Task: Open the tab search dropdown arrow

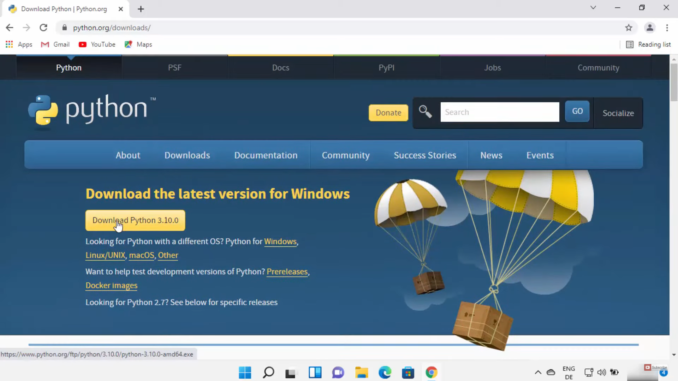Action: (593, 8)
